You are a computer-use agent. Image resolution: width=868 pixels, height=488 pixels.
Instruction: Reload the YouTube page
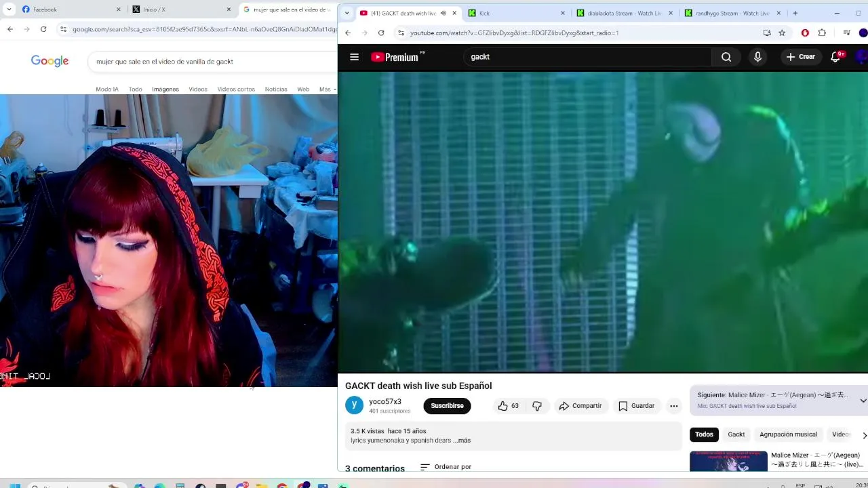click(x=381, y=33)
